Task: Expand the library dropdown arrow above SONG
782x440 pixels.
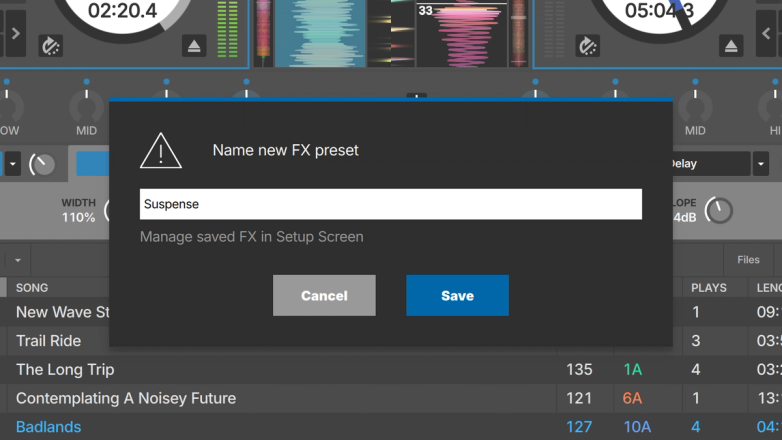Action: pyautogui.click(x=18, y=261)
